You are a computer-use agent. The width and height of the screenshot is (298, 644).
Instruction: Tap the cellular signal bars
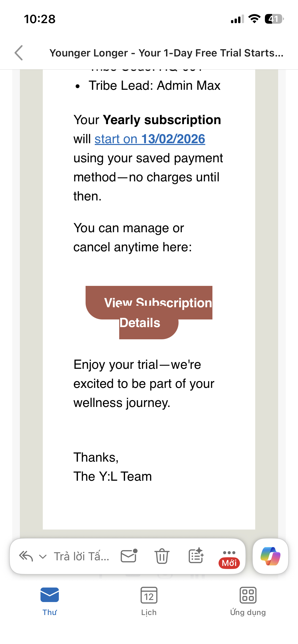(237, 19)
